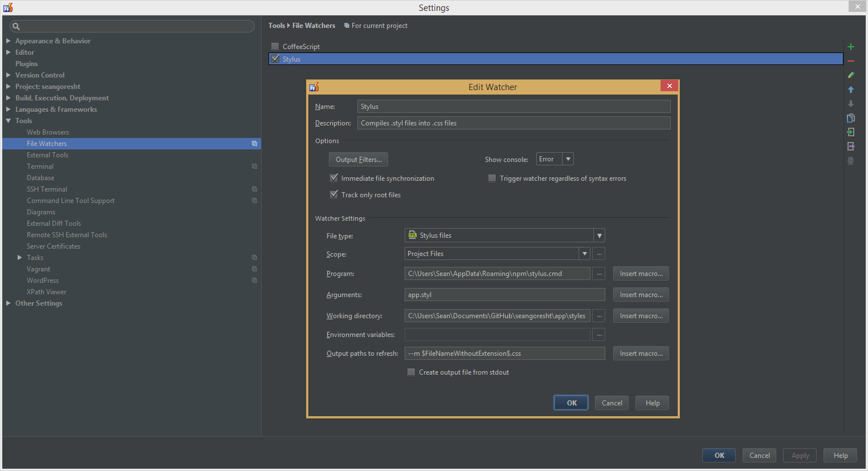Image resolution: width=868 pixels, height=471 pixels.
Task: Open Web Browsers settings
Action: click(48, 132)
